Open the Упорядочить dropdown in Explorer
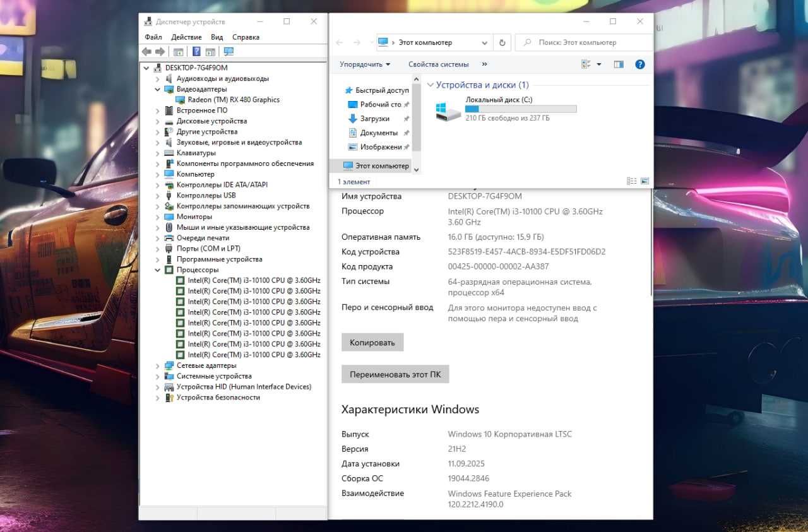Viewport: 808px width, 532px height. coord(365,64)
